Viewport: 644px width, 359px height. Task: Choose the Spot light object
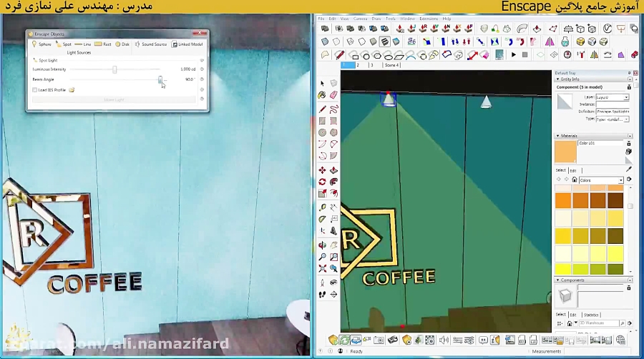click(64, 44)
